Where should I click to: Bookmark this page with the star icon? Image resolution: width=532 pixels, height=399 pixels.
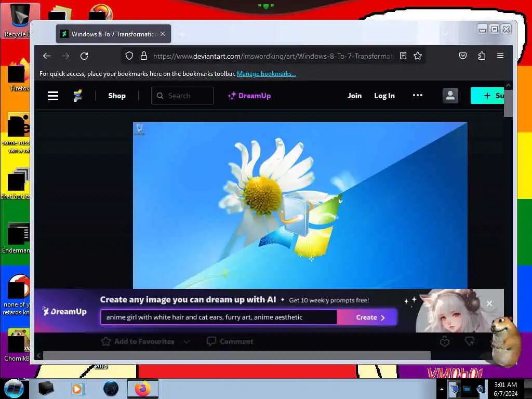(418, 56)
